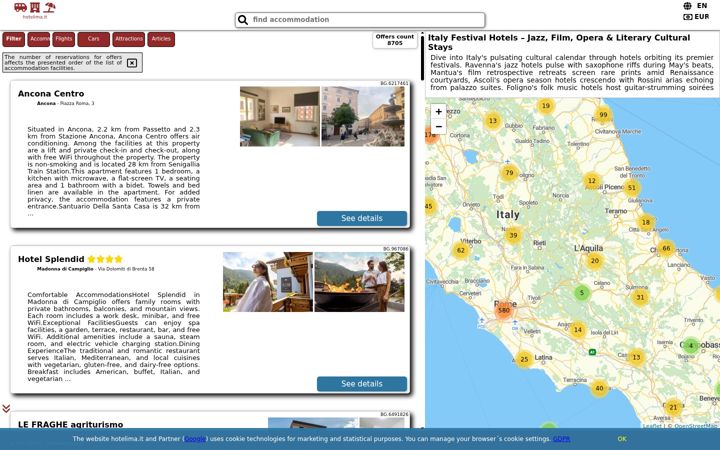Open the LE FRAGHE agriturismo listing title
The width and height of the screenshot is (720, 450).
tap(70, 424)
